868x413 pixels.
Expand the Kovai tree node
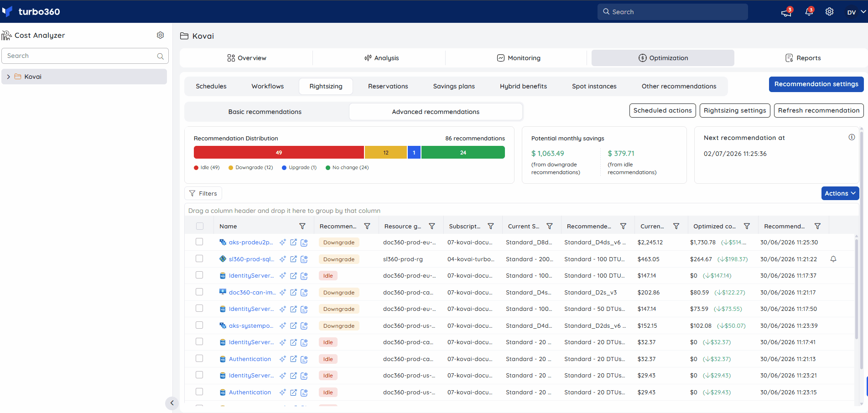pyautogui.click(x=9, y=77)
